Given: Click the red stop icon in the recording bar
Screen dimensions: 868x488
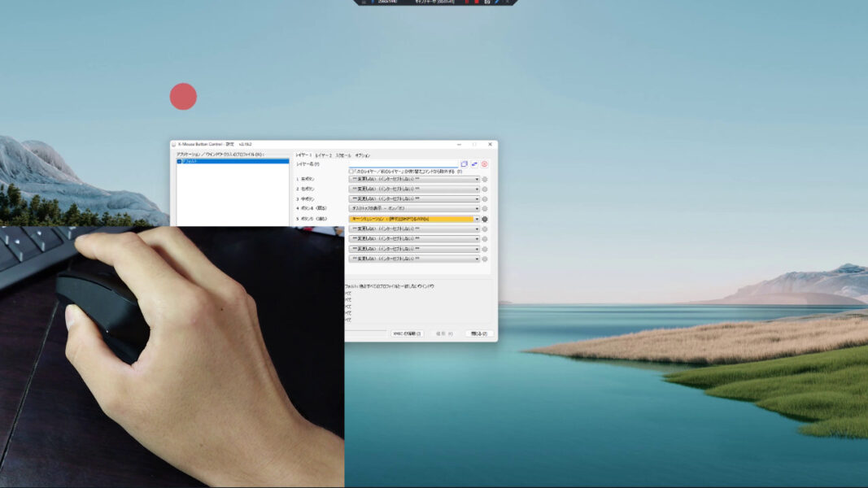Looking at the screenshot, I should coord(476,2).
